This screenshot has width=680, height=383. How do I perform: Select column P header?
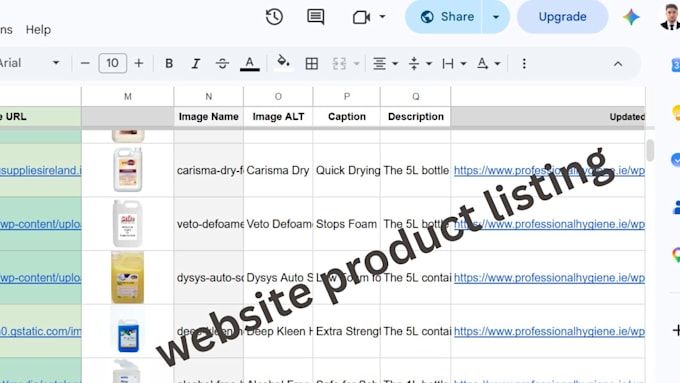click(x=347, y=96)
